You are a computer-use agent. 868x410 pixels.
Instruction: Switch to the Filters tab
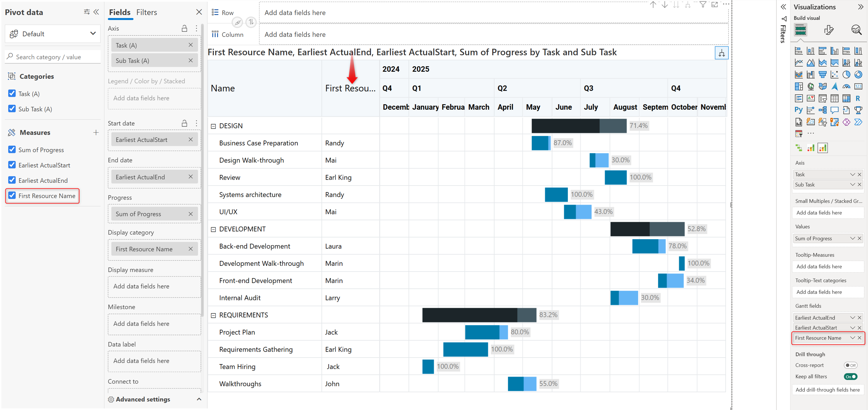pos(147,12)
